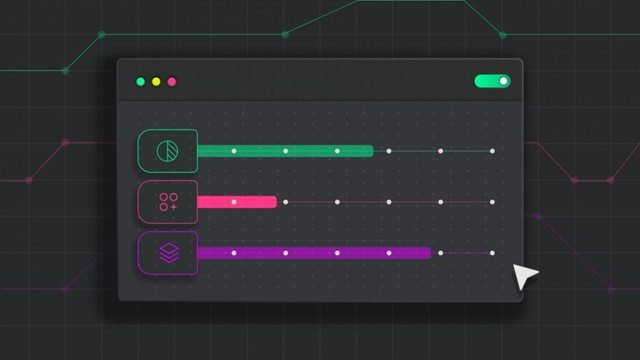Select the last white dot on the purple track
Image resolution: width=640 pixels, height=360 pixels.
click(492, 253)
